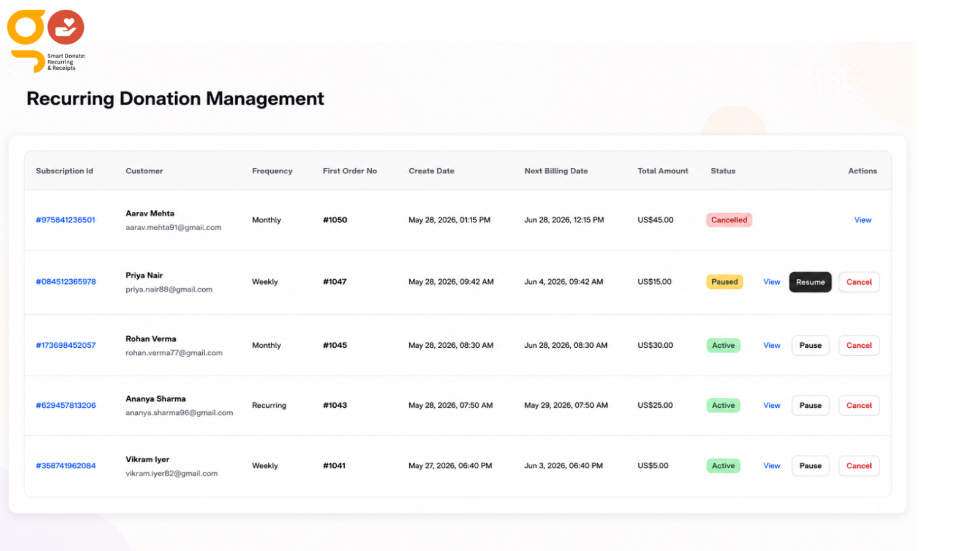980x551 pixels.
Task: Open subscription #173698452057 link
Action: click(66, 345)
